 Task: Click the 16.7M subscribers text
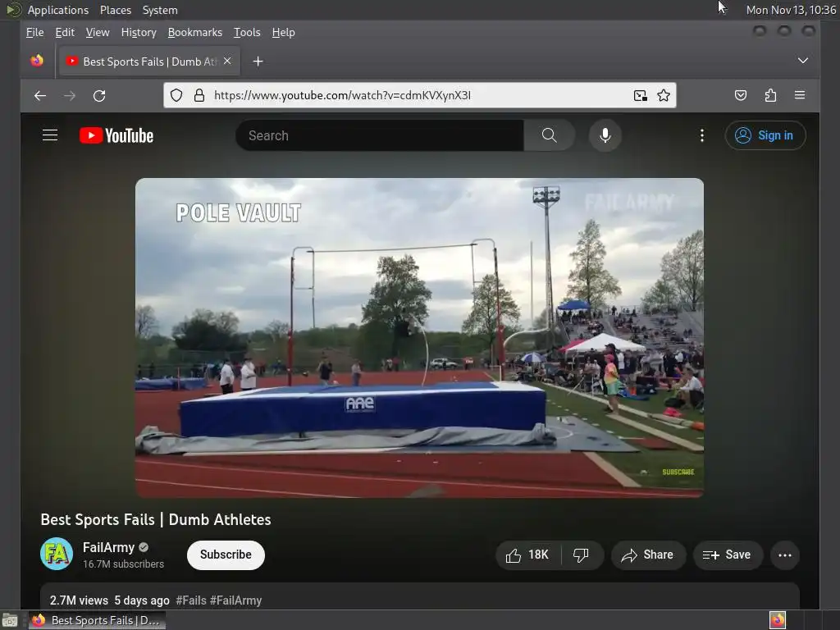point(123,564)
